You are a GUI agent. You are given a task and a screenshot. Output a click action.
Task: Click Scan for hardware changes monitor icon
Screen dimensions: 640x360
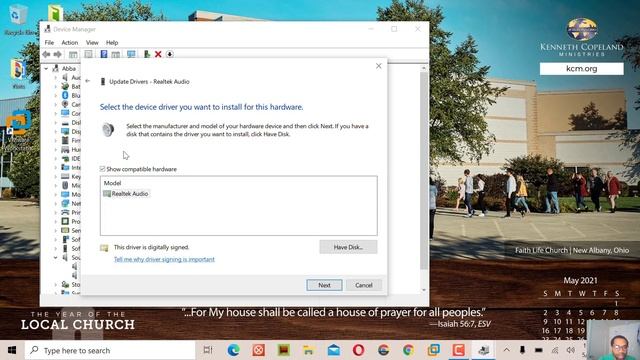(x=131, y=54)
